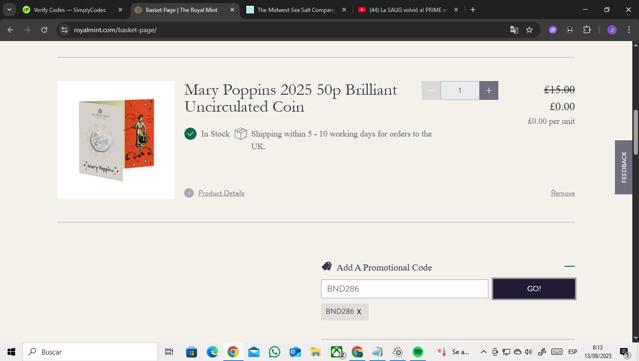This screenshot has width=639, height=361.
Task: Decrease coin quantity with minus button
Action: pos(431,90)
